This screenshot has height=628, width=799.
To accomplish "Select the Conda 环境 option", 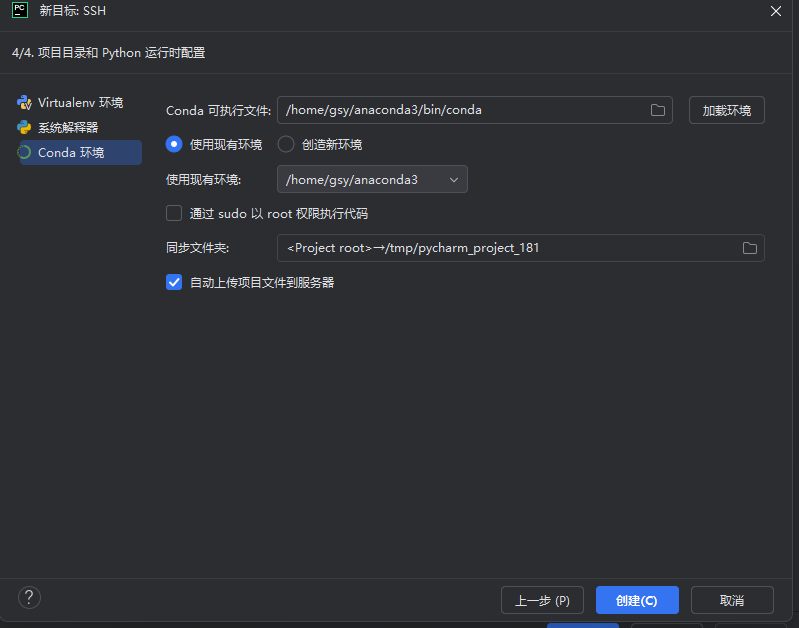I will point(81,152).
